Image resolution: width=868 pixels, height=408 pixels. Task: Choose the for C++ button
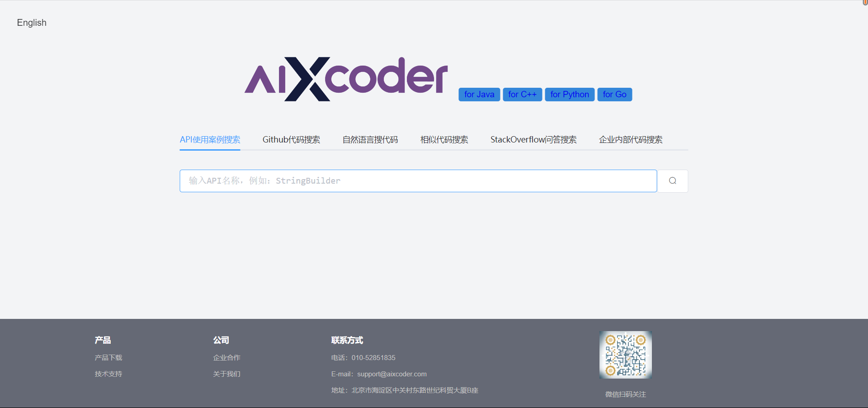point(522,95)
